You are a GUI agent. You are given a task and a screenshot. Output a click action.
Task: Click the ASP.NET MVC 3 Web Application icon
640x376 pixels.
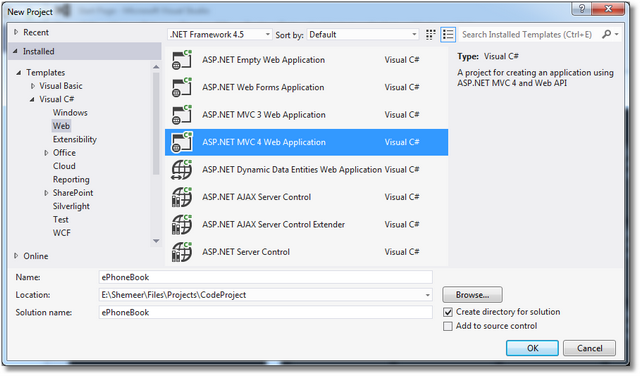click(182, 115)
